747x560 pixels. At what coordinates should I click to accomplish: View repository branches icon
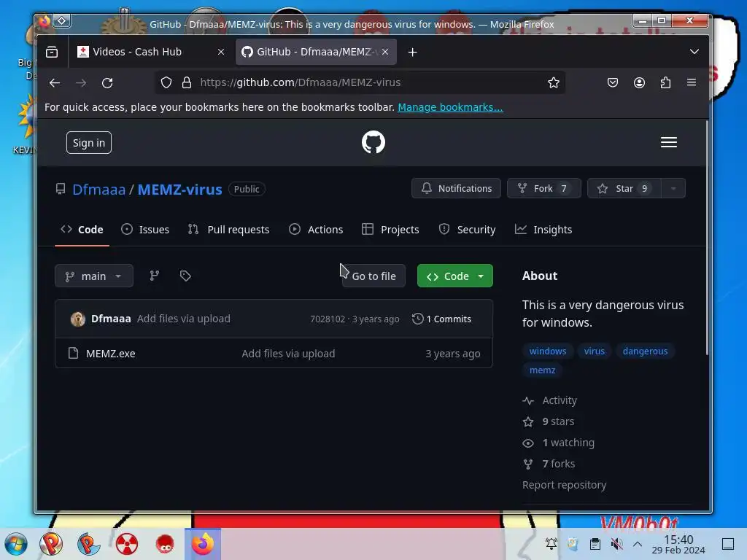point(155,276)
